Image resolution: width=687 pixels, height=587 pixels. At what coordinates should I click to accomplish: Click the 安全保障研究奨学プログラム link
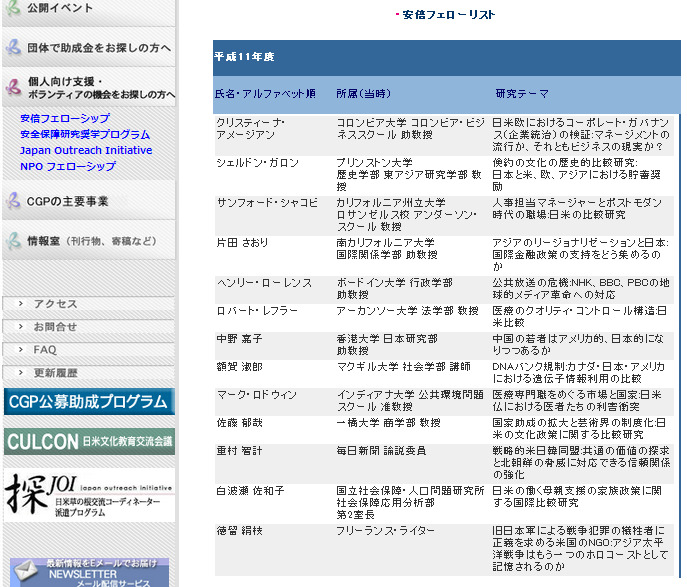[85, 134]
